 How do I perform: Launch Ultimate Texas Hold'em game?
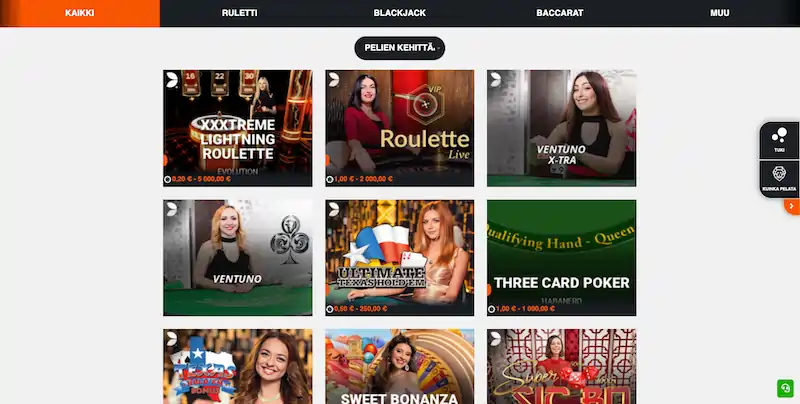pyautogui.click(x=399, y=258)
